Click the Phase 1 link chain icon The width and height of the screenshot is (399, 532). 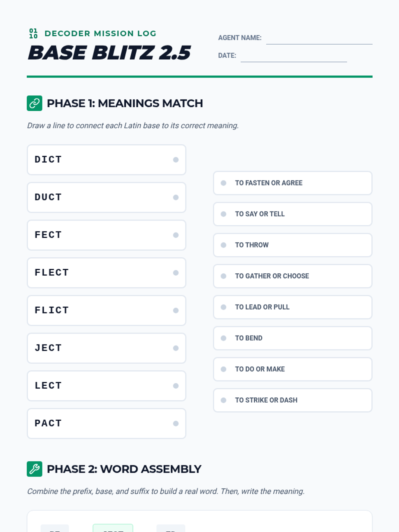35,103
